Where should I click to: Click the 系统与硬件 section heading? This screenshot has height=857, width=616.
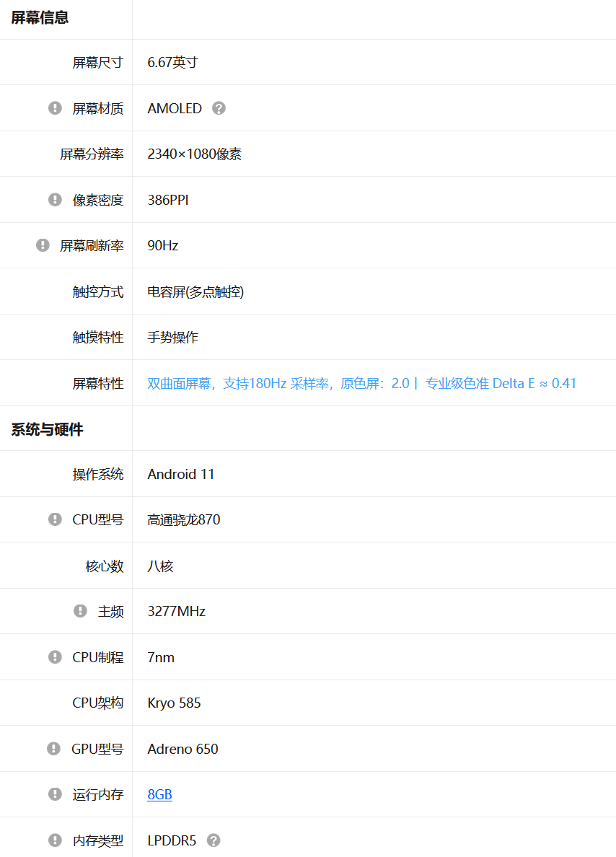click(x=47, y=429)
